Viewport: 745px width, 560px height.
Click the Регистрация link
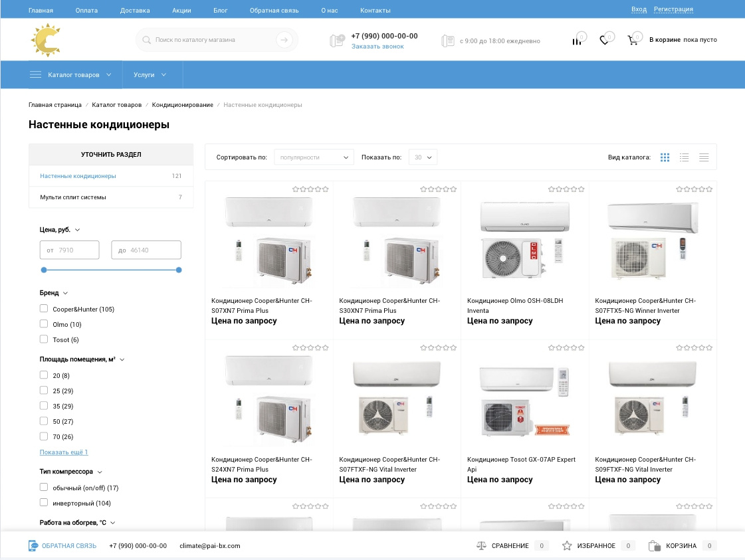(673, 9)
